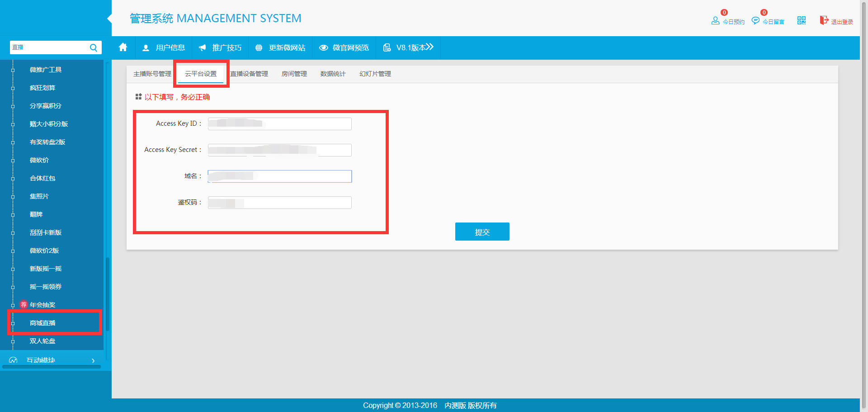Click the sidebar horizontal scrollbar

(x=52, y=367)
